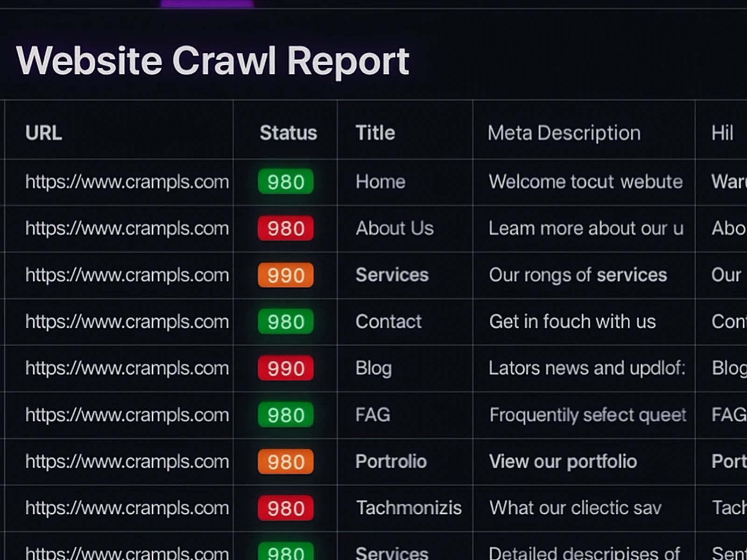
Task: Sort by the URL column header
Action: coord(43,133)
